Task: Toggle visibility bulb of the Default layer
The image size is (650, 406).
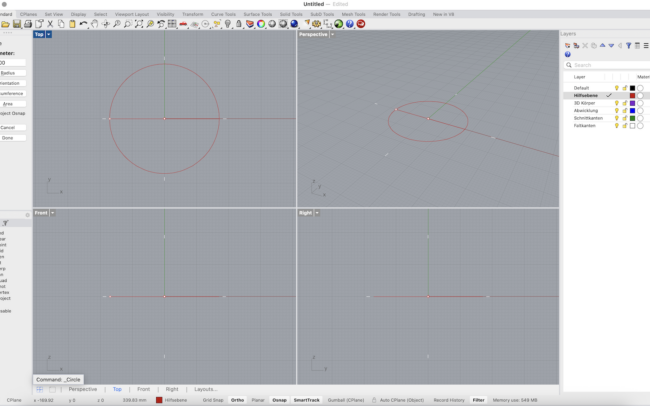Action: (616, 88)
